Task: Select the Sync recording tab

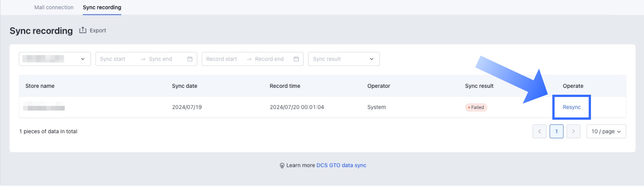Action: tap(102, 7)
